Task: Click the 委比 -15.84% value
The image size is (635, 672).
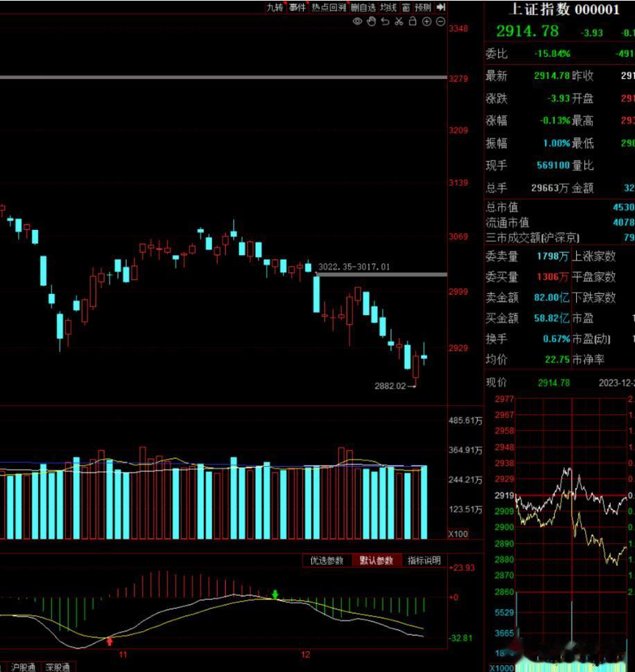Action: pyautogui.click(x=553, y=53)
